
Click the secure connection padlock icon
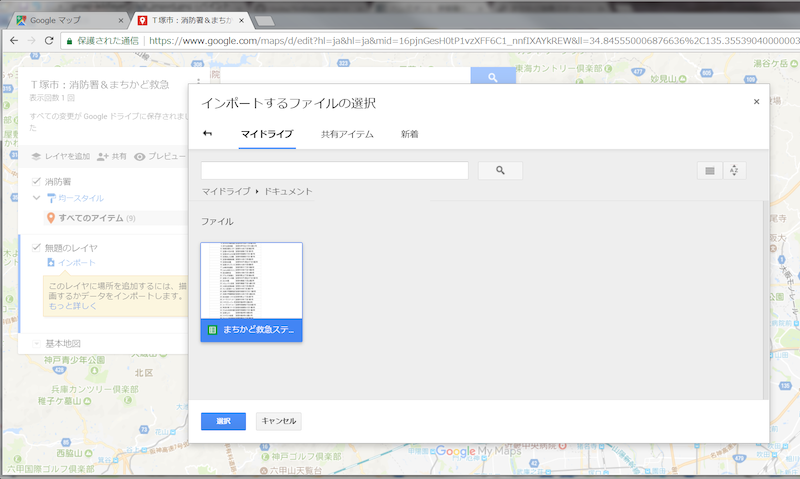tap(69, 41)
